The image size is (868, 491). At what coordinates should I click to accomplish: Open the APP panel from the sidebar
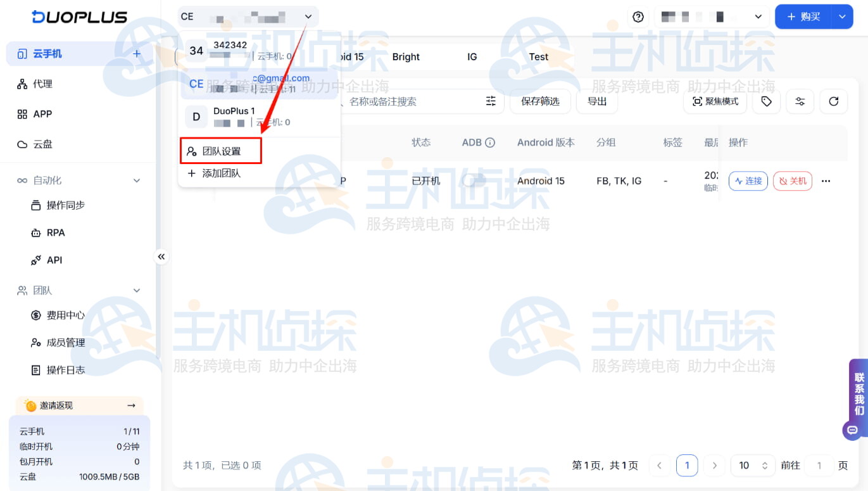tap(42, 113)
